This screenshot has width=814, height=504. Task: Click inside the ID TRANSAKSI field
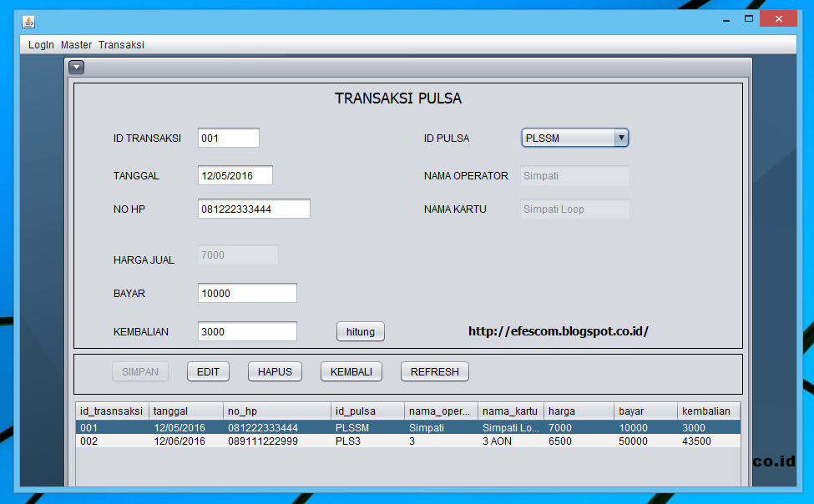tap(228, 137)
